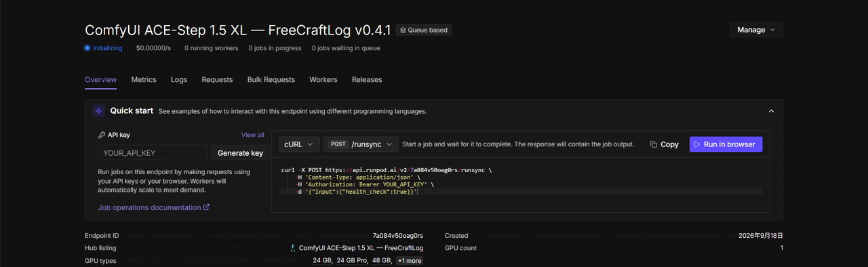This screenshot has width=868, height=267.
Task: Click the curl command code line
Action: point(386,170)
